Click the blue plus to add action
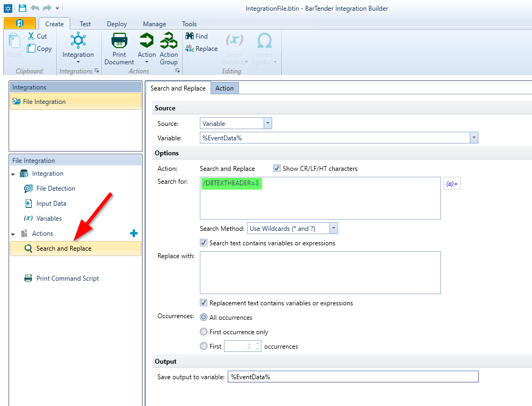Viewport: 532px width, 406px height. tap(134, 233)
